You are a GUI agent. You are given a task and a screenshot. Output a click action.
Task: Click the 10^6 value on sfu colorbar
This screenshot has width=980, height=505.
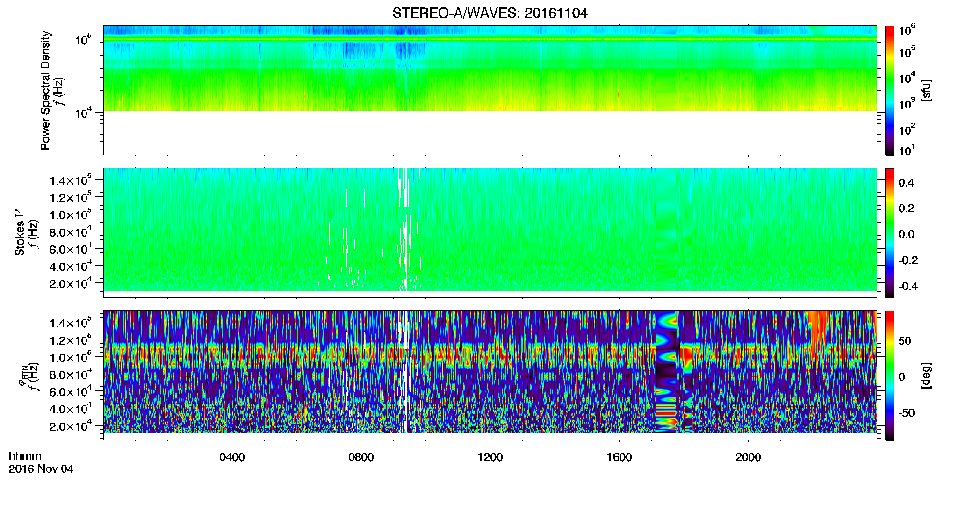pyautogui.click(x=907, y=30)
